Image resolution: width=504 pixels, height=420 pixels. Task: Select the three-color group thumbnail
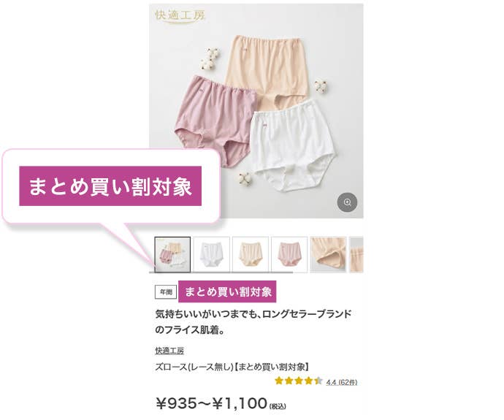coord(172,254)
